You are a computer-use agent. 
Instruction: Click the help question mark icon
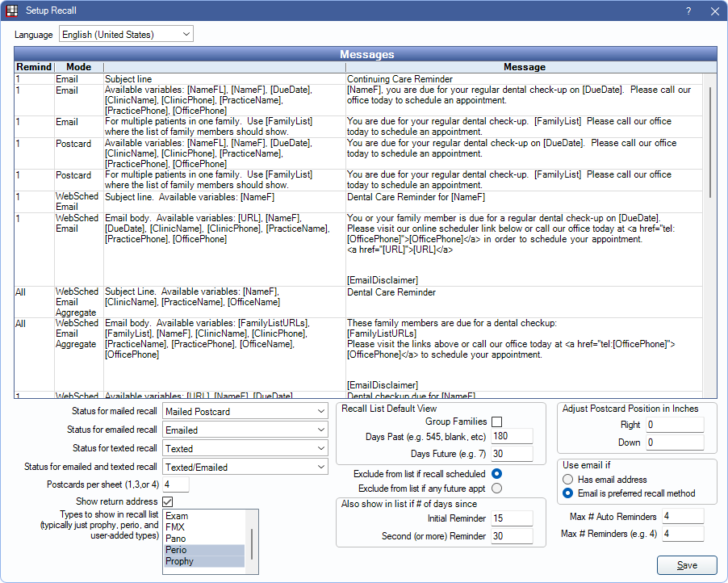[x=688, y=11]
